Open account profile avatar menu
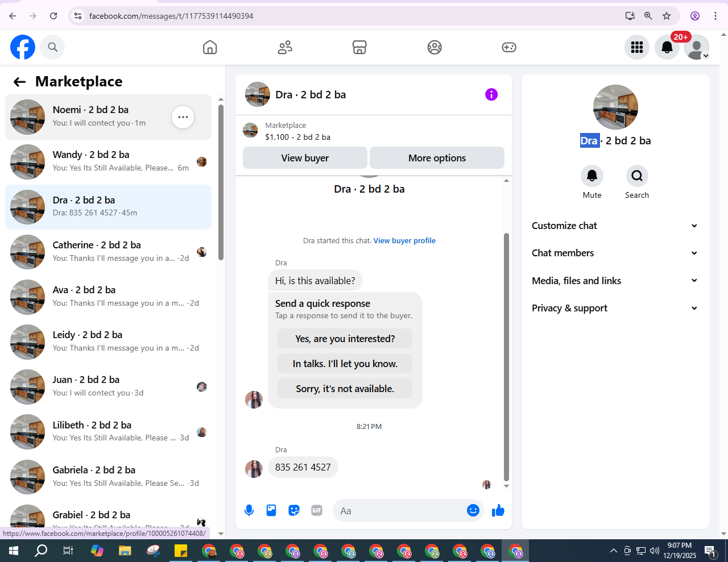 point(697,47)
